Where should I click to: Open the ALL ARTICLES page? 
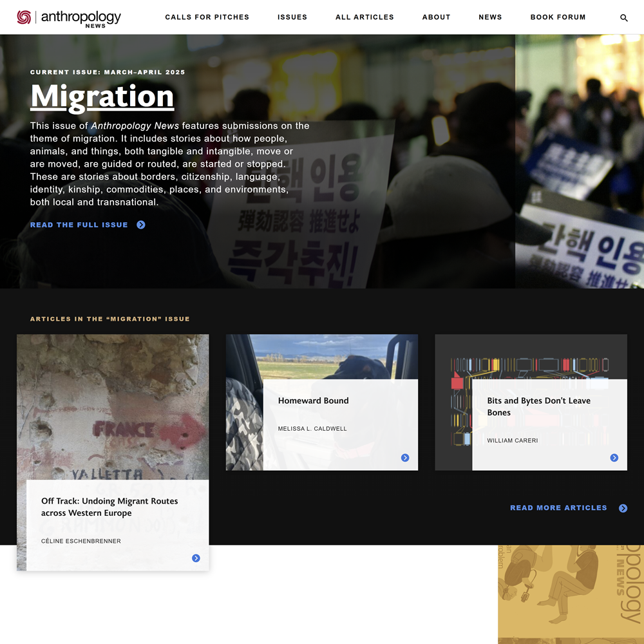(x=365, y=17)
